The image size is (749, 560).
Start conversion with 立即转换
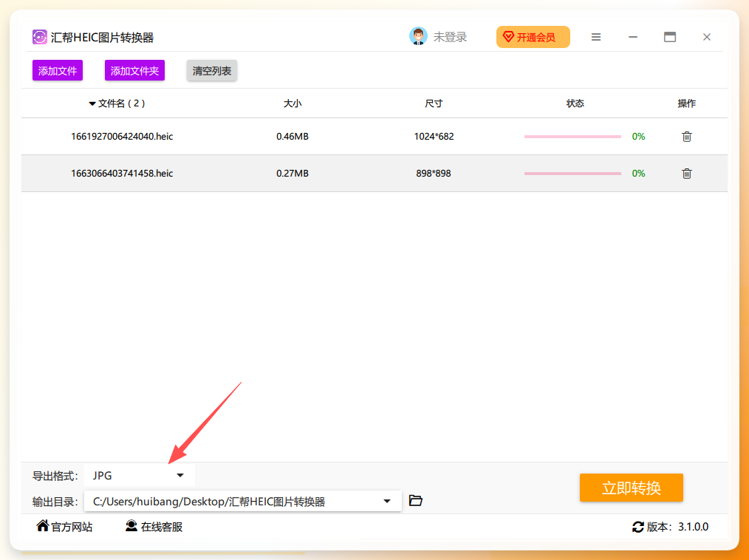point(631,488)
